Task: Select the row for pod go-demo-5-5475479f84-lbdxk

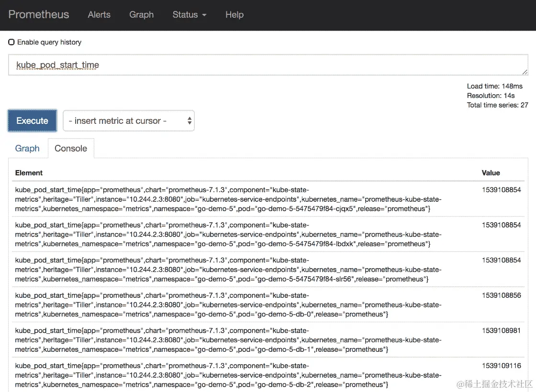Action: (268, 234)
